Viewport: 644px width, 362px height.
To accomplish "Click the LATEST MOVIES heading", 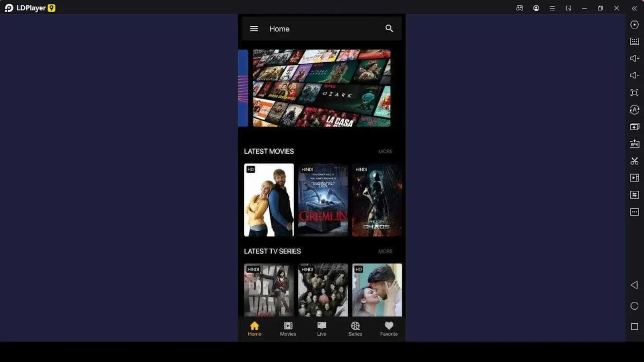I will tap(269, 151).
